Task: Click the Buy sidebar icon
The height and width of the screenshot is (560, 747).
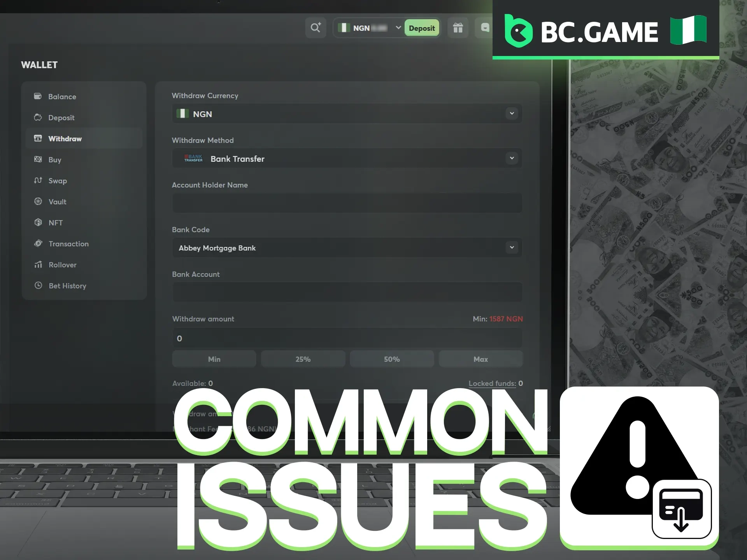Action: (x=38, y=159)
